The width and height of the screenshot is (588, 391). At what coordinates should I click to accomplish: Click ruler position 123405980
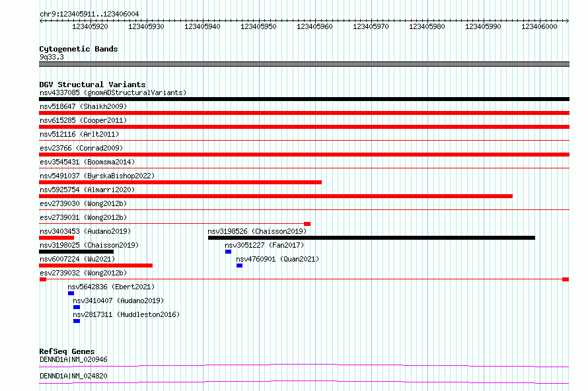click(427, 26)
